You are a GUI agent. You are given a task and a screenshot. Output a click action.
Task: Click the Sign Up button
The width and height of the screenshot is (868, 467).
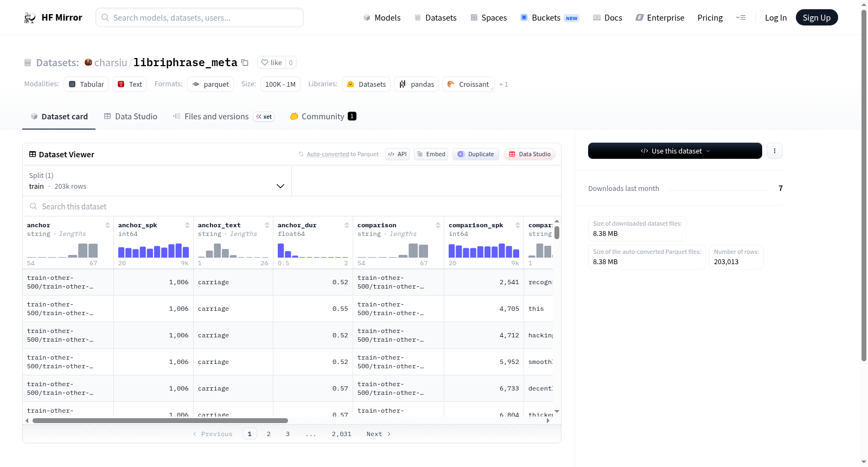[816, 18]
